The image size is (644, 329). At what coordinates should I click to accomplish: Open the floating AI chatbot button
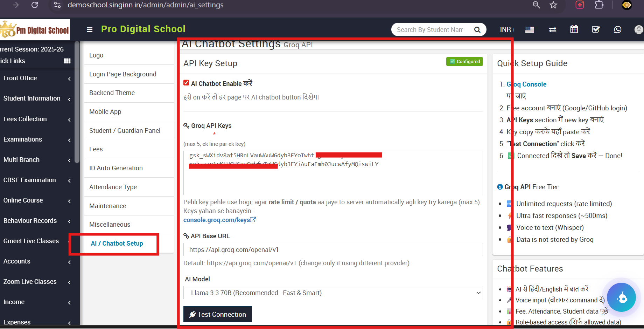click(x=621, y=297)
